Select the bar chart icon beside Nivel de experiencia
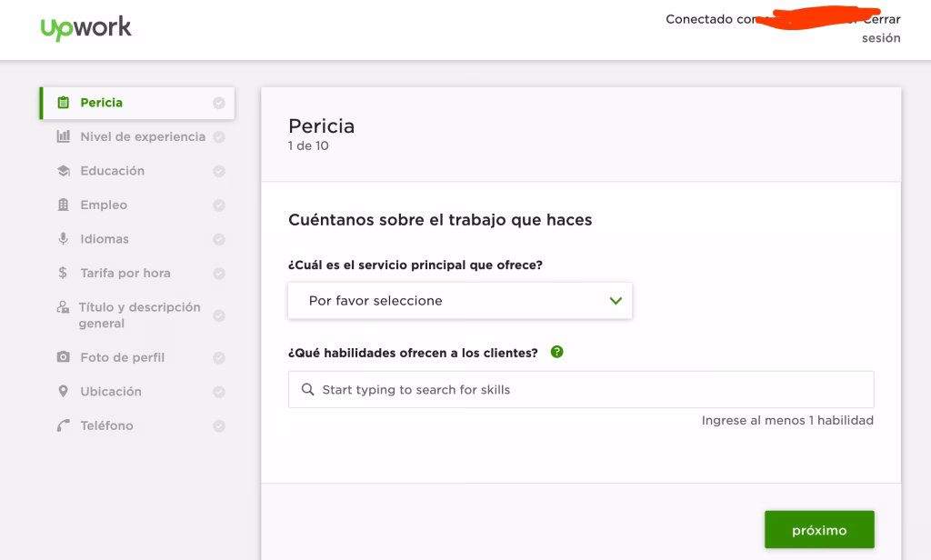This screenshot has height=560, width=931. tap(62, 136)
